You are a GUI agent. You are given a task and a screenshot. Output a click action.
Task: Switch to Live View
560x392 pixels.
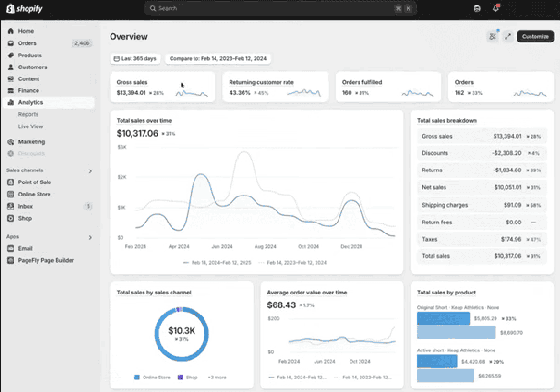[30, 126]
